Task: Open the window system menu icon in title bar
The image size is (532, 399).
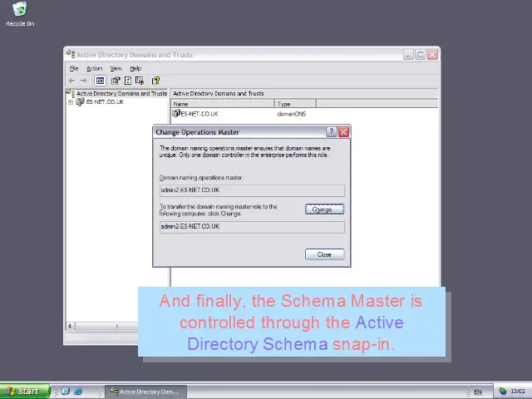Action: click(71, 54)
